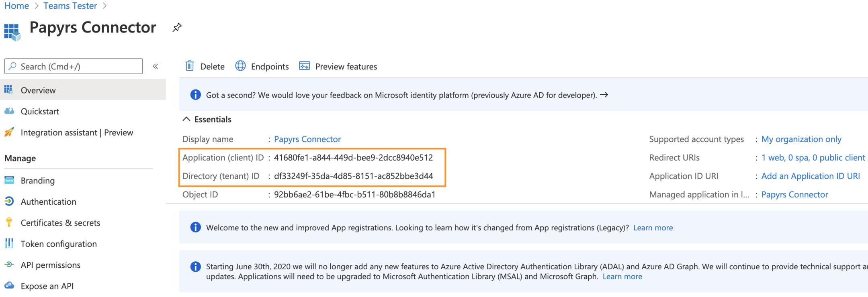Image resolution: width=868 pixels, height=297 pixels.
Task: Click the Branding icon
Action: click(9, 180)
